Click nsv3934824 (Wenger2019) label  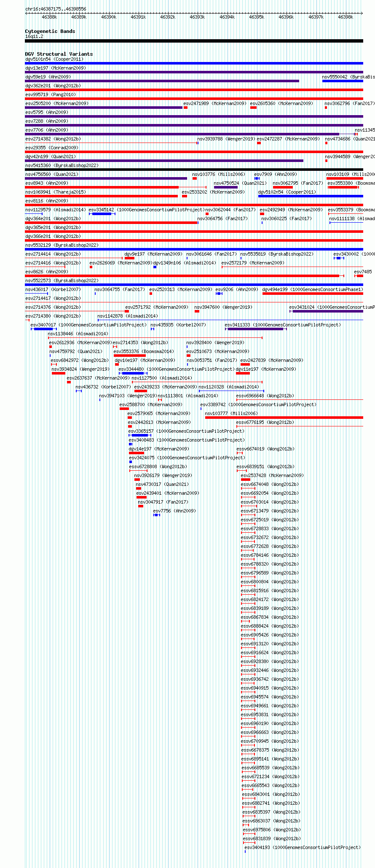pos(80,369)
